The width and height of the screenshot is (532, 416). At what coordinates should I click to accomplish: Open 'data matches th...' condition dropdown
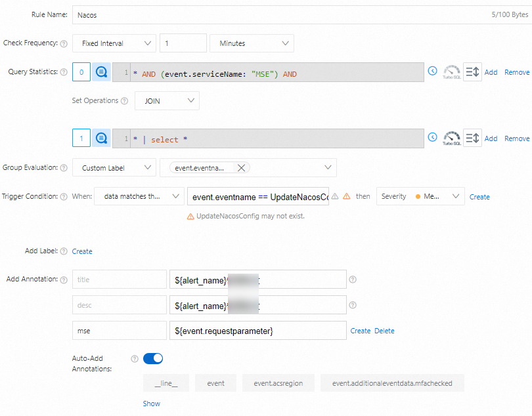[x=139, y=196]
